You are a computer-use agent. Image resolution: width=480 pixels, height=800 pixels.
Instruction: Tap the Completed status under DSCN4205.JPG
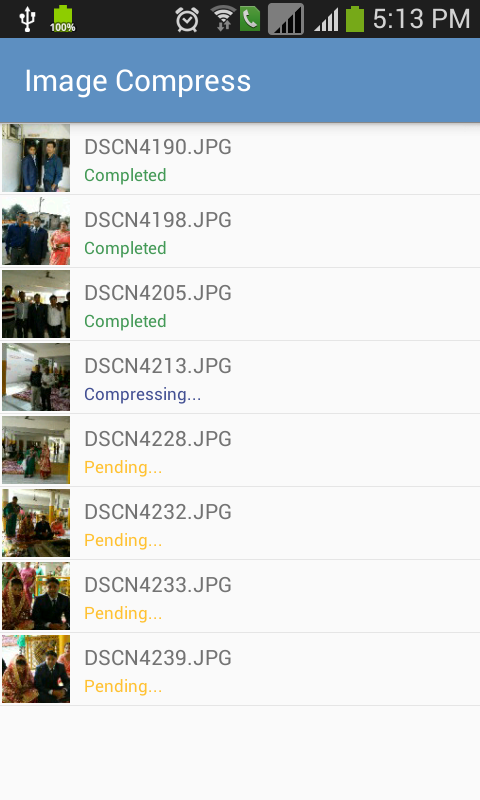coord(125,321)
